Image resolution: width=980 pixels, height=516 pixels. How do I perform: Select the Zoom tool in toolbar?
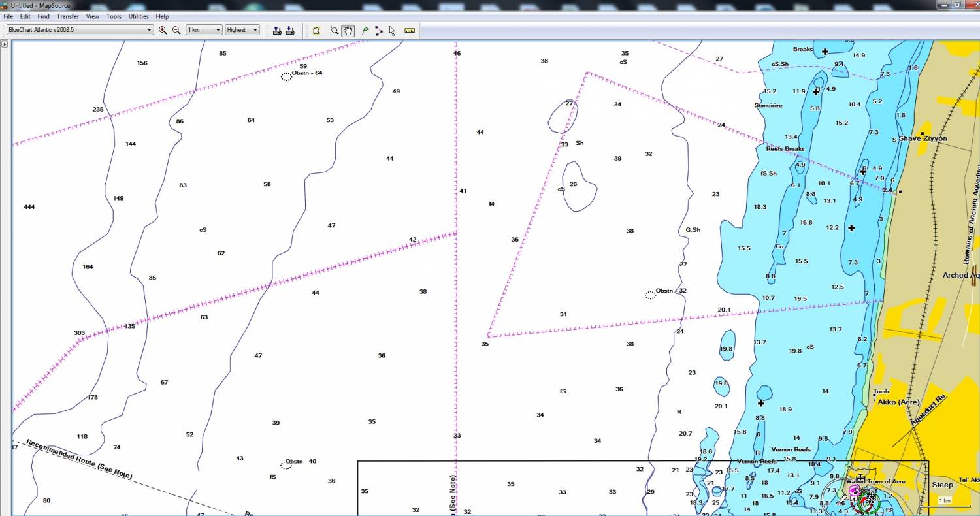pos(334,30)
